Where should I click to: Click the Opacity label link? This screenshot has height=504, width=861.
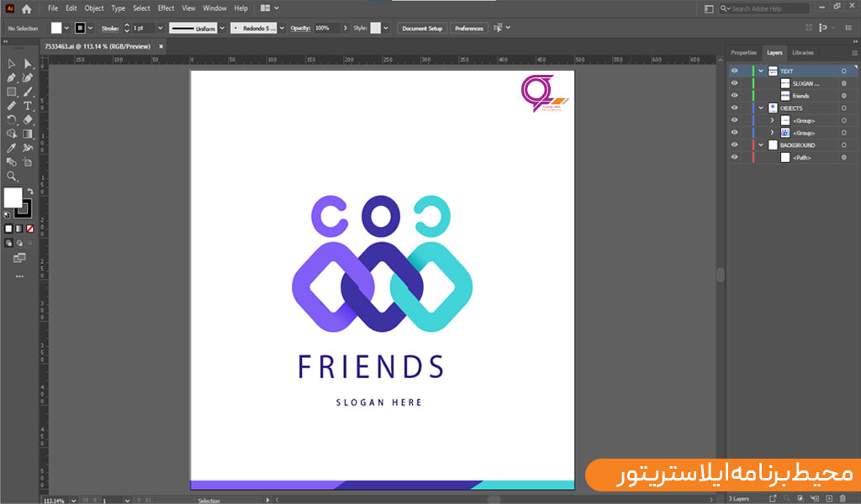coord(300,28)
